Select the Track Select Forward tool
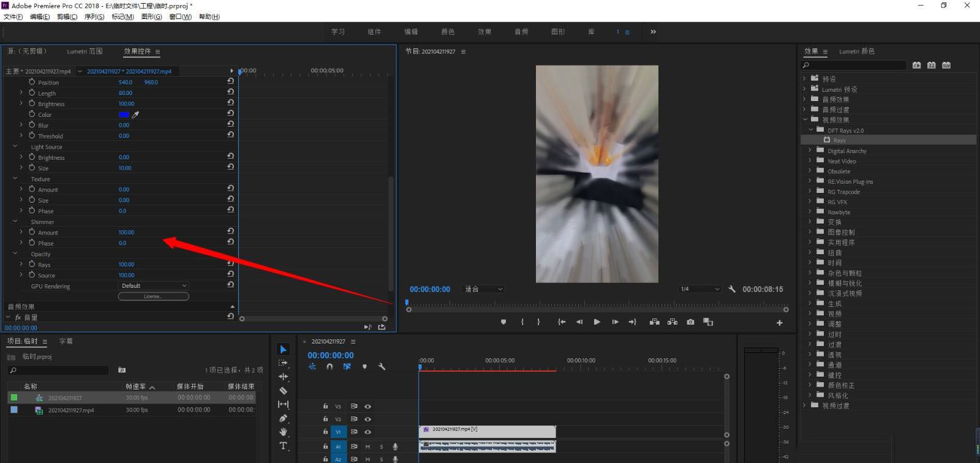Screen dimensions: 980x463 click(x=283, y=363)
